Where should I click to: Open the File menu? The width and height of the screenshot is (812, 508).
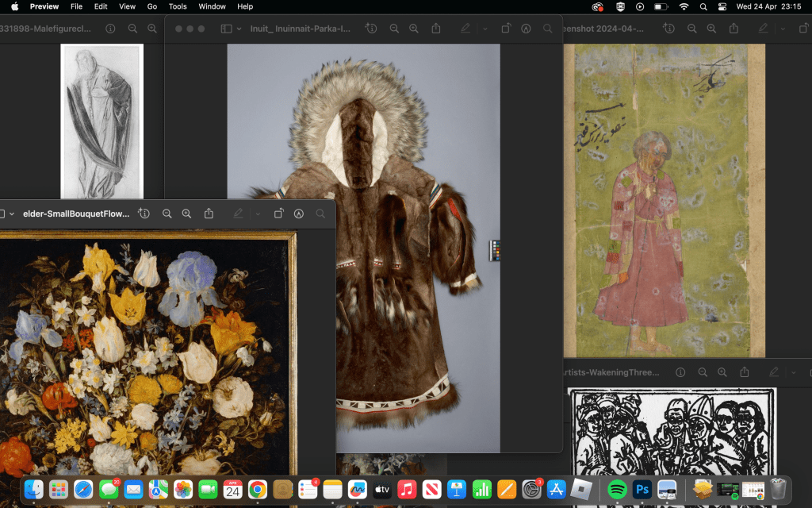[76, 6]
